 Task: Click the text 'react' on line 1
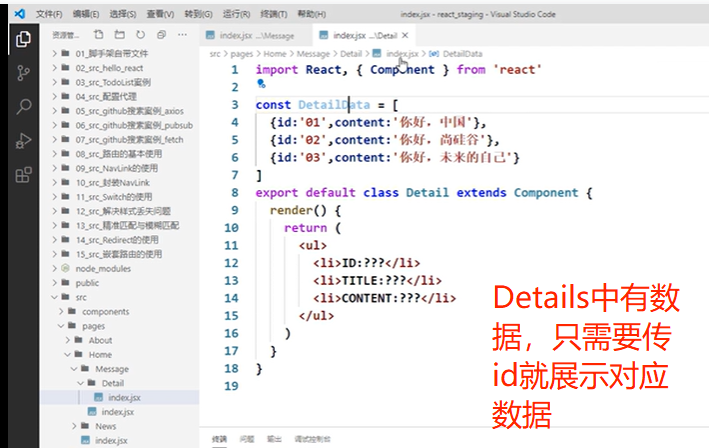(517, 70)
